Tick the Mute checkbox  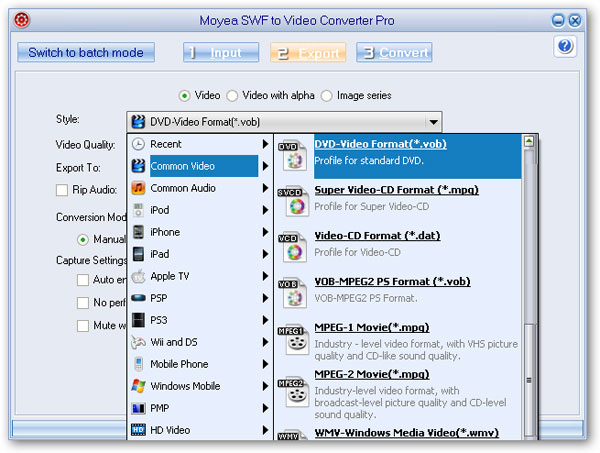pos(83,326)
